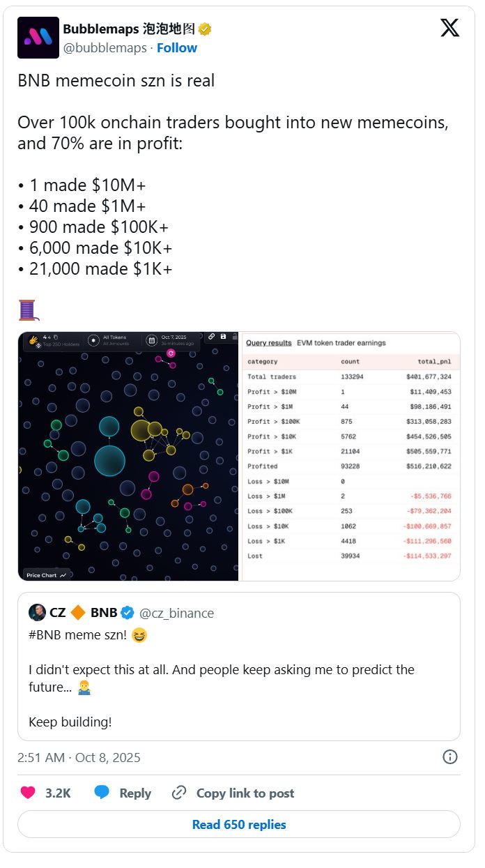Click the save icon in the bubble map
485x868 pixels.
[223, 337]
